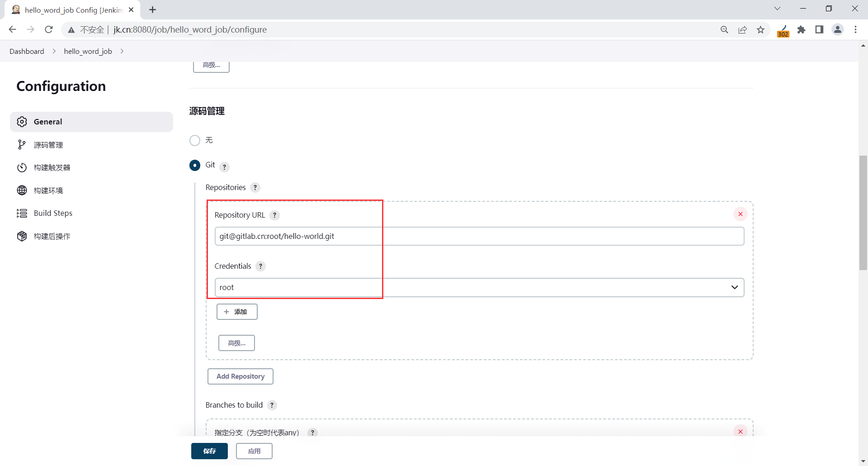Open the General section gear icon
The height and width of the screenshot is (466, 868).
(22, 122)
